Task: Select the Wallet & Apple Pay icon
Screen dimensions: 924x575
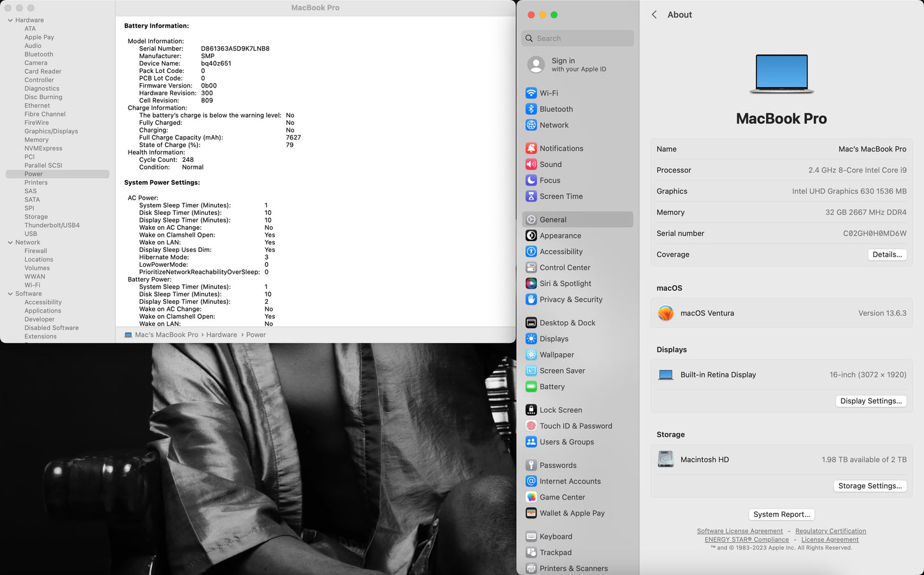Action: (x=531, y=513)
